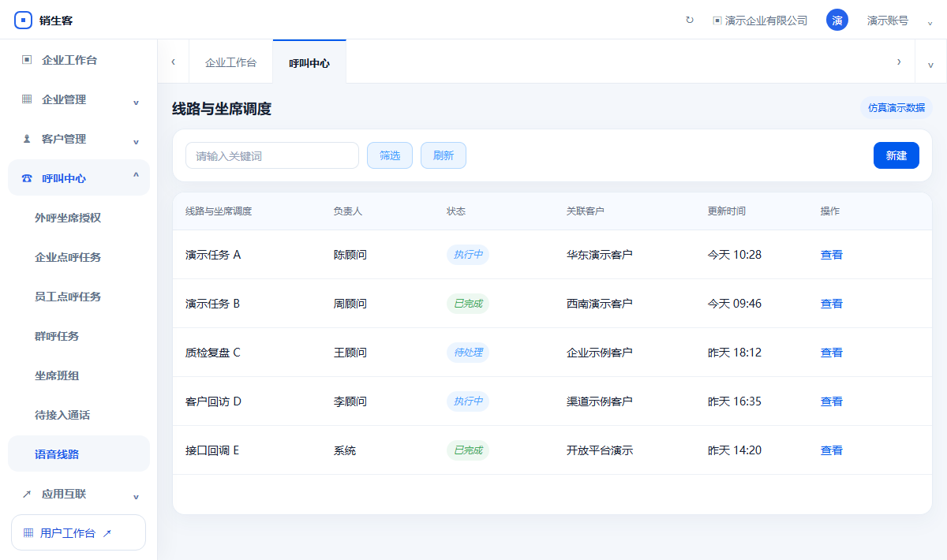Viewport: 947px width, 560px height.
Task: Click the 新建 create button
Action: pos(896,155)
